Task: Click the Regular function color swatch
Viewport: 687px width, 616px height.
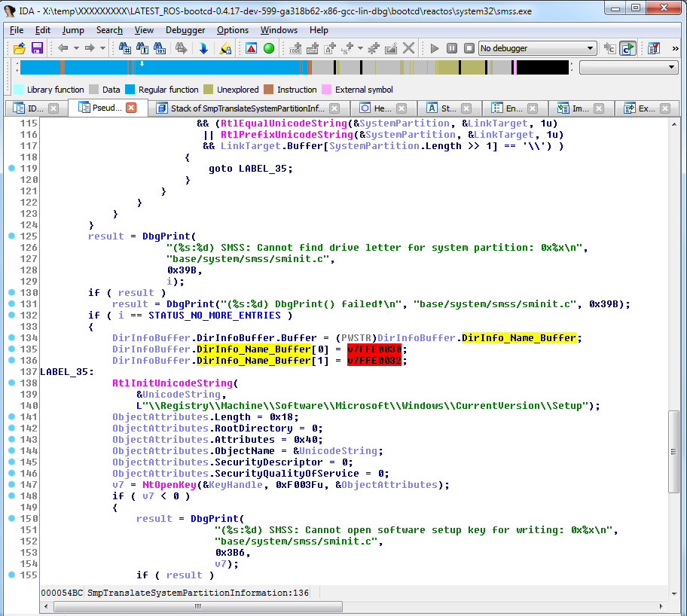Action: point(130,90)
